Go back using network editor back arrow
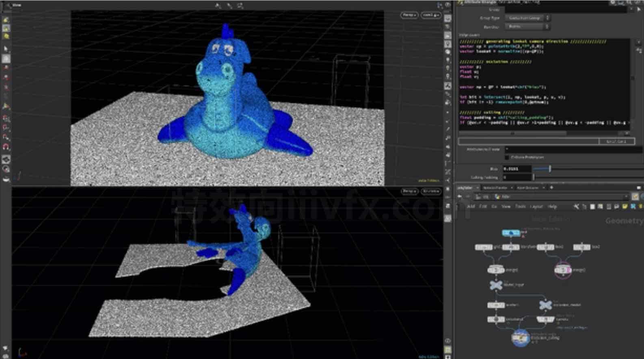Image resolution: width=644 pixels, height=359 pixels. click(460, 197)
